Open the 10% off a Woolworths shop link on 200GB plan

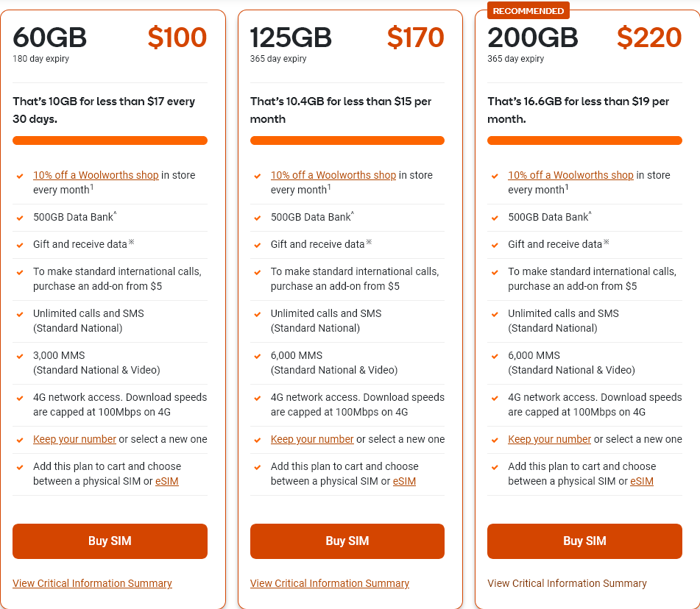tap(570, 175)
